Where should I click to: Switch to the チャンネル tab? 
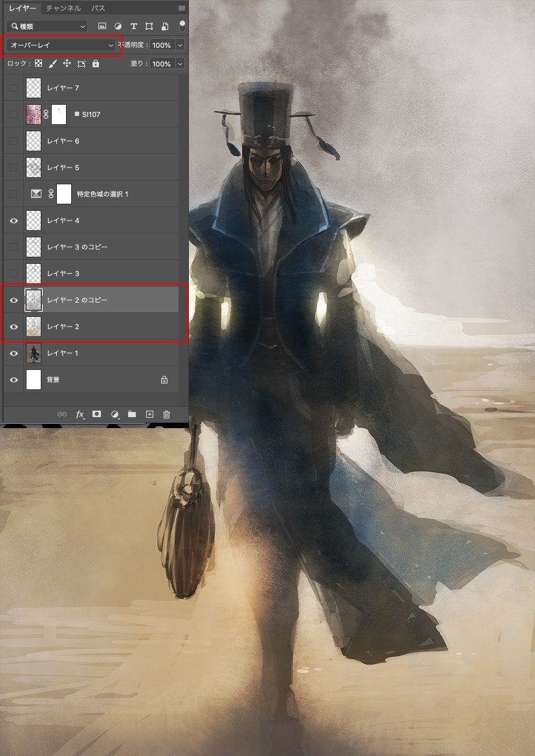63,8
